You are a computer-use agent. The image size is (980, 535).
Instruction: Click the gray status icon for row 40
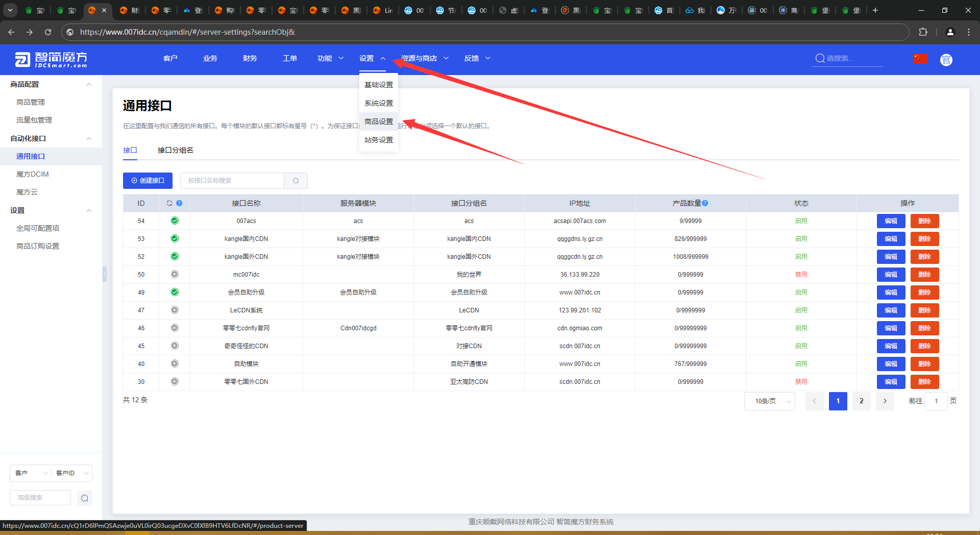pos(175,363)
